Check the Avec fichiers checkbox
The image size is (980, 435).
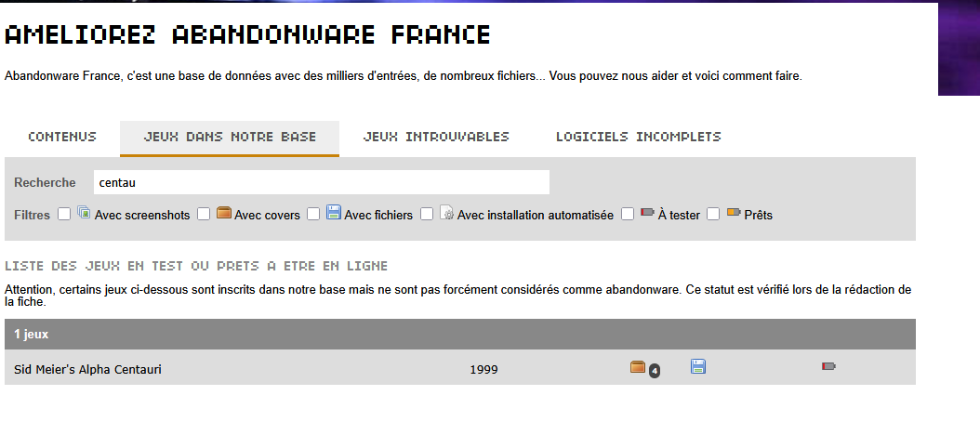tap(313, 215)
